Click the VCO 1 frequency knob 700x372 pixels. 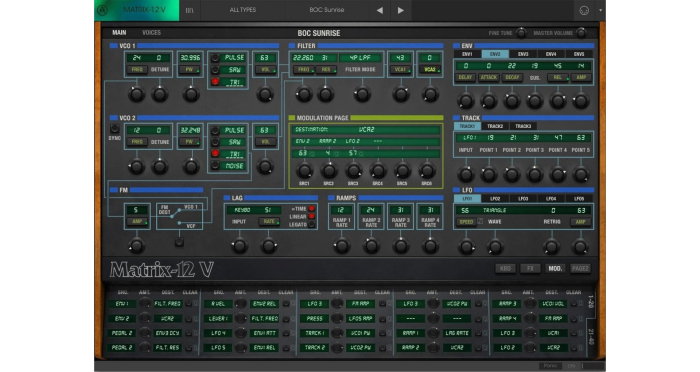tap(136, 94)
